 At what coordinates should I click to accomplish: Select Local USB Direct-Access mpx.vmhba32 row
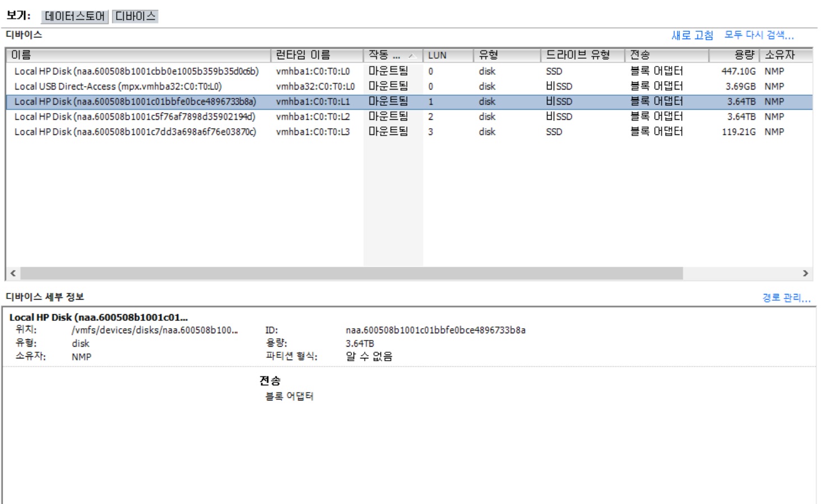409,86
